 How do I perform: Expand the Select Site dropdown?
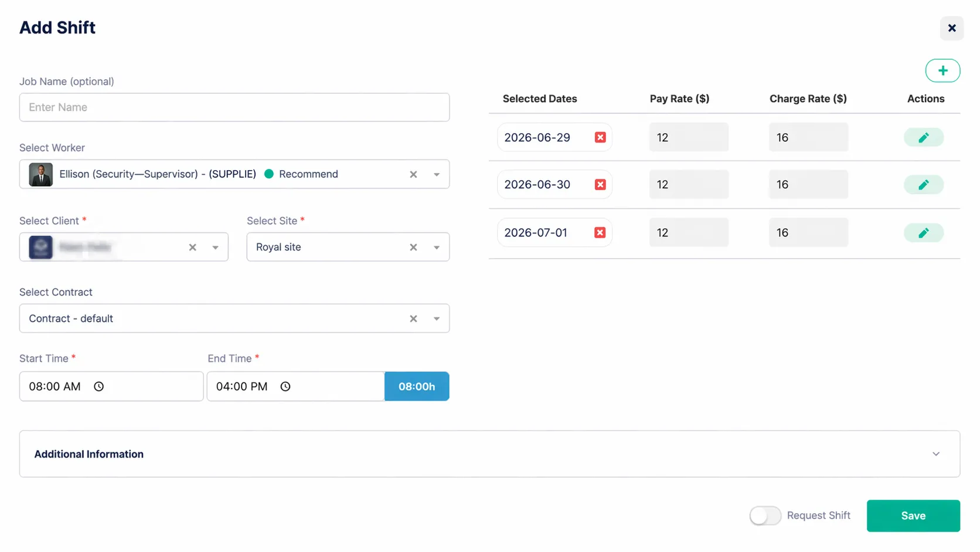(x=437, y=248)
